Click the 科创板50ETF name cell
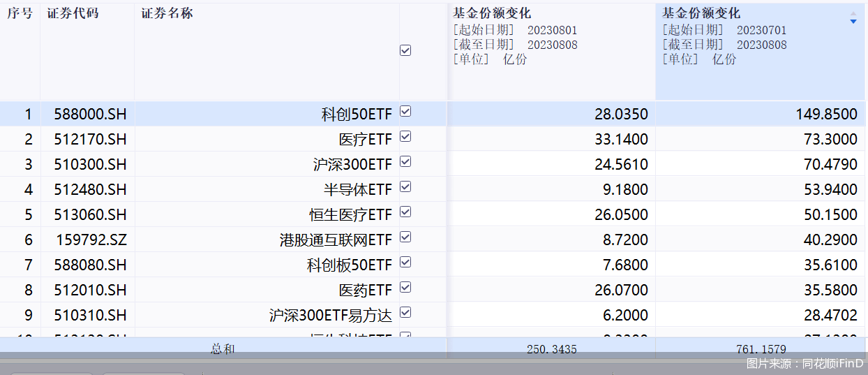This screenshot has width=868, height=375. tap(349, 265)
